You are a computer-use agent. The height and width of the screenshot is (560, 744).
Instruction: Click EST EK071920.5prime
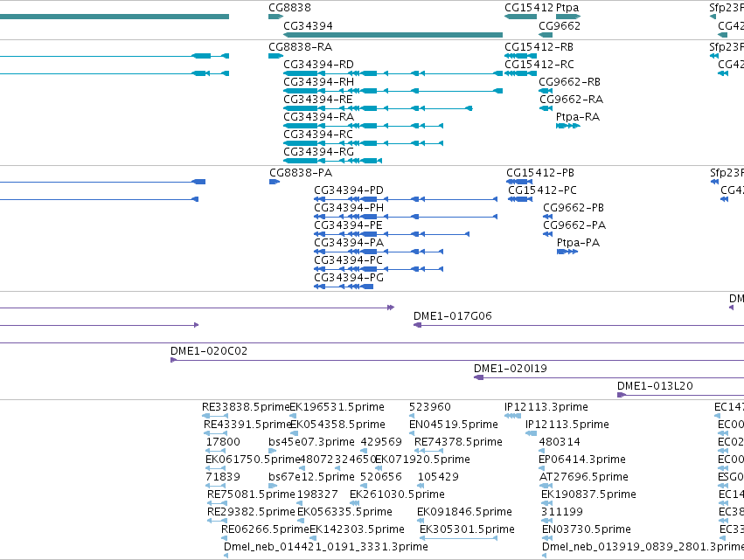(422, 460)
